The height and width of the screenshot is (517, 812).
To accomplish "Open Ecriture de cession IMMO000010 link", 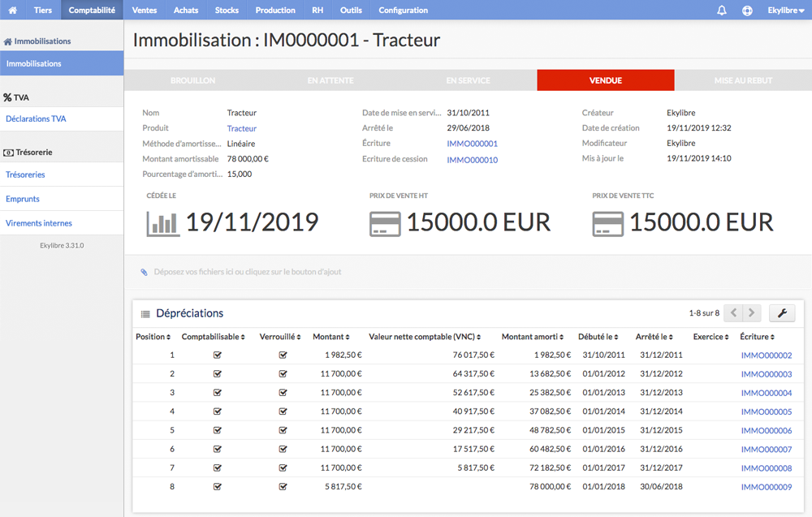I will [473, 160].
